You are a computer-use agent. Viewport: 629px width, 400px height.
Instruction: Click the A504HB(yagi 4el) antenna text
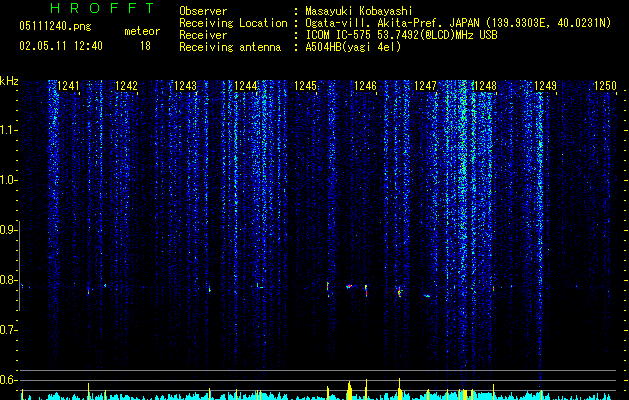[353, 47]
